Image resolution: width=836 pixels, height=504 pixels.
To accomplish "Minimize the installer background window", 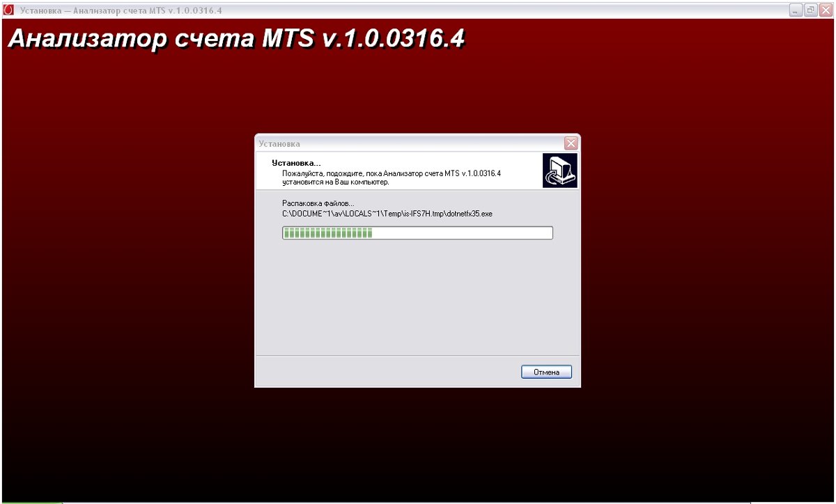I will pos(796,10).
